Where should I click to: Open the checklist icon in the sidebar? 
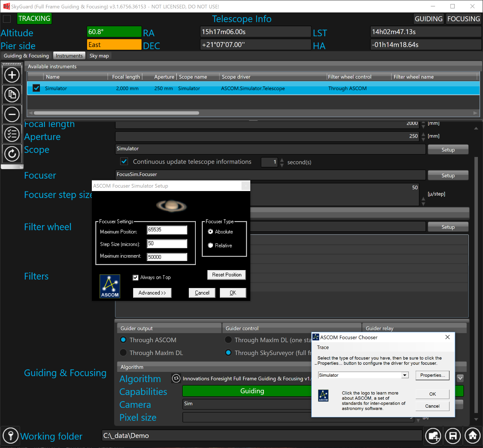point(12,134)
